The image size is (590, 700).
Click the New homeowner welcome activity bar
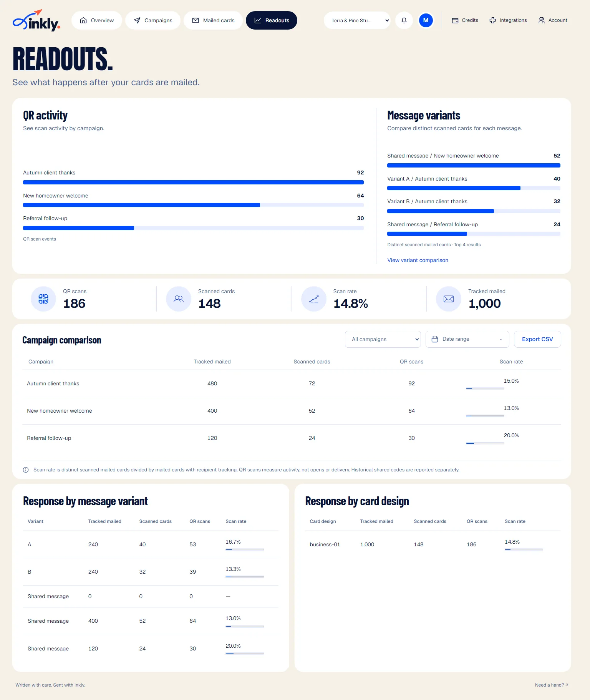point(193,205)
